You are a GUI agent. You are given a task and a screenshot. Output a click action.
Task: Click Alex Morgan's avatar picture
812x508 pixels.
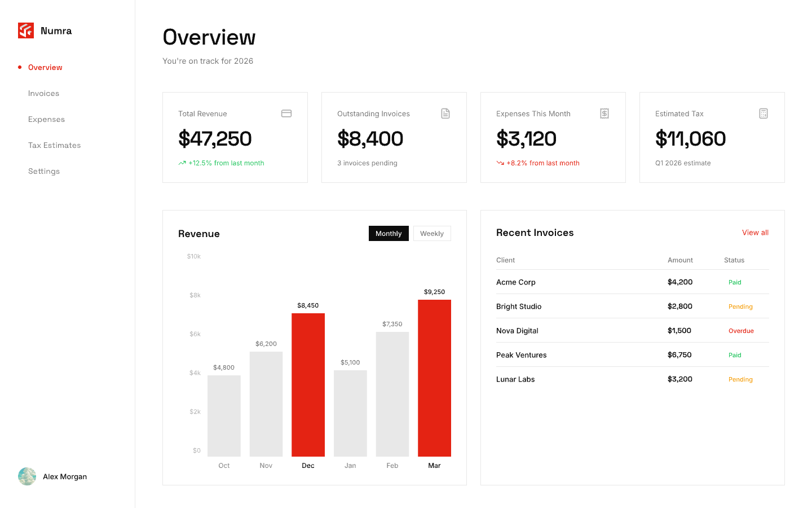coord(27,476)
